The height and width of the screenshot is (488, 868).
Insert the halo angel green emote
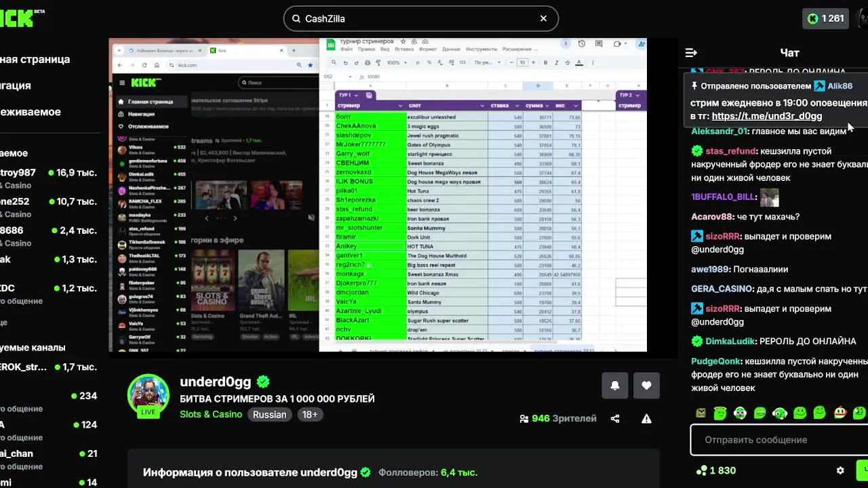pos(720,413)
